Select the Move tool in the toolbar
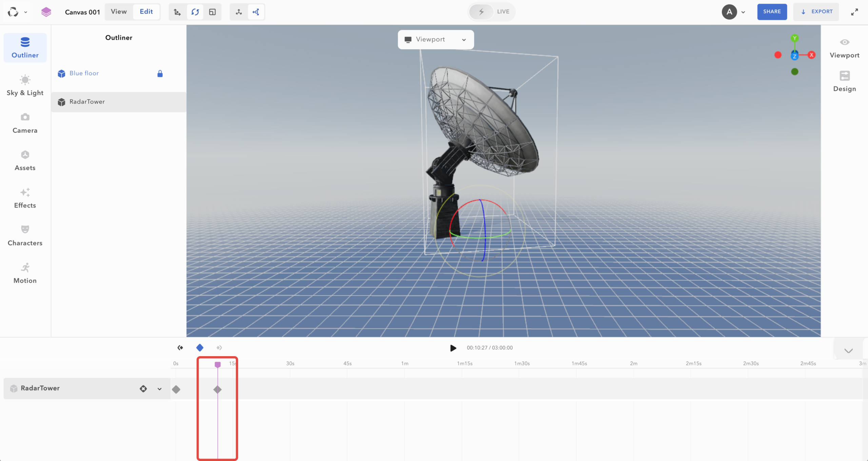 177,12
